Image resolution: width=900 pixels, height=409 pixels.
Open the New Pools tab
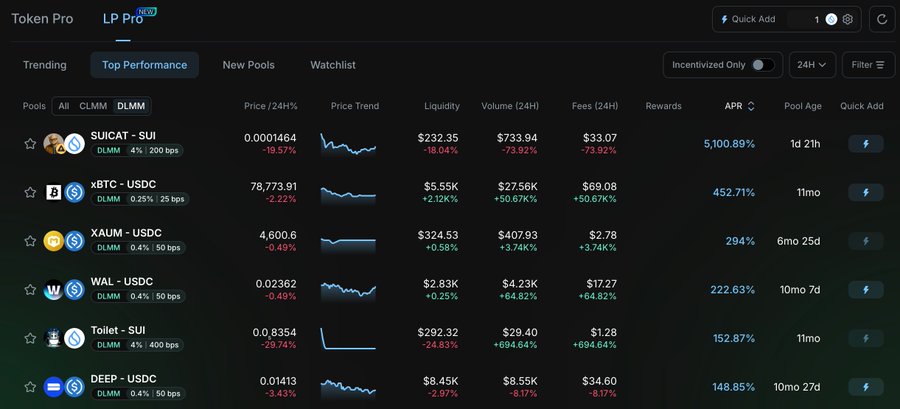[249, 65]
